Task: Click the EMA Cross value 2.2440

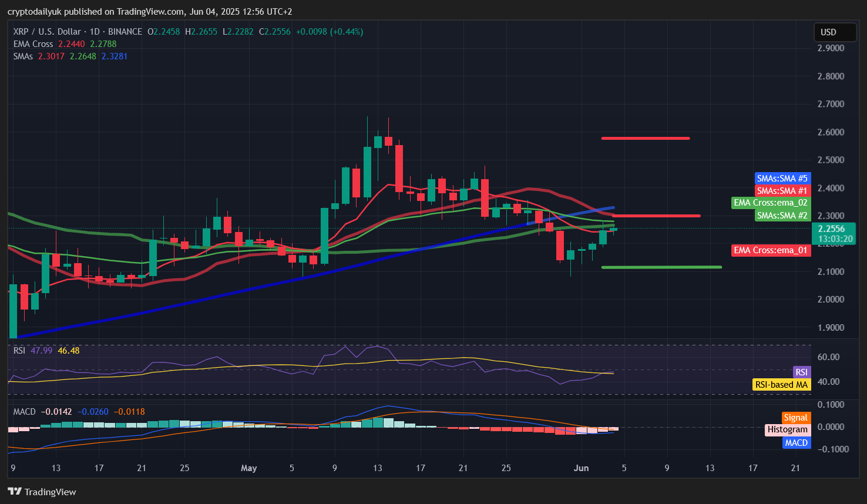Action: (x=72, y=44)
